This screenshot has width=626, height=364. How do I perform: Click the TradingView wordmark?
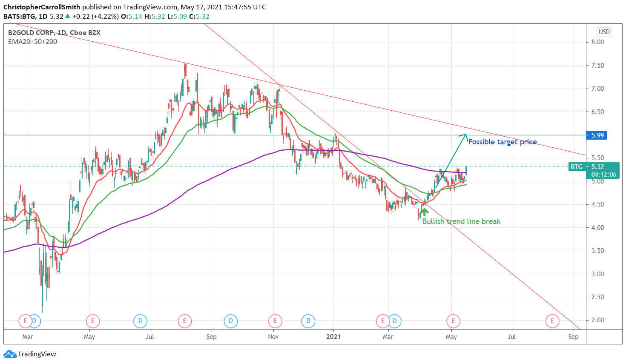click(37, 354)
